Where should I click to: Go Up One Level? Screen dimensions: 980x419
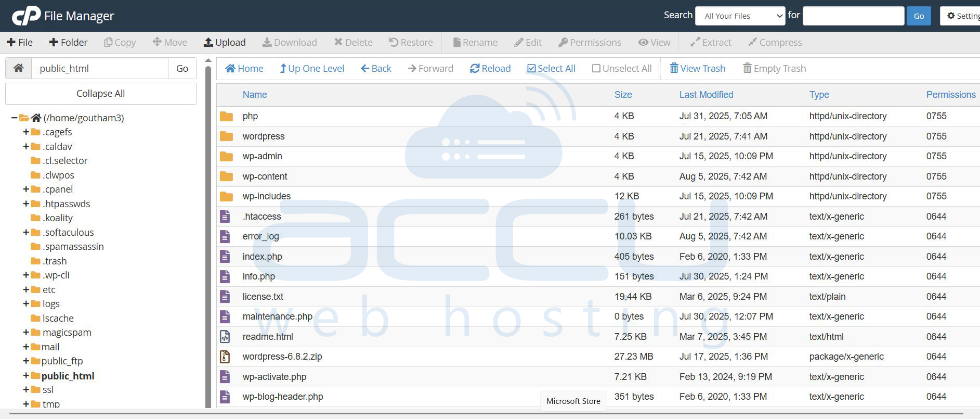pyautogui.click(x=311, y=69)
